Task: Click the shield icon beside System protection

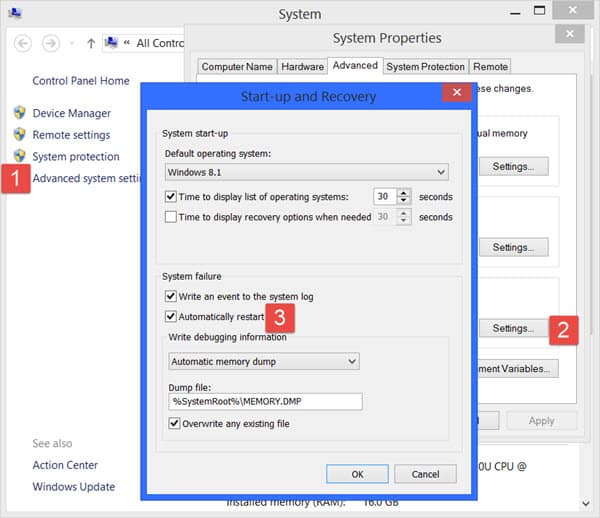Action: coord(20,156)
